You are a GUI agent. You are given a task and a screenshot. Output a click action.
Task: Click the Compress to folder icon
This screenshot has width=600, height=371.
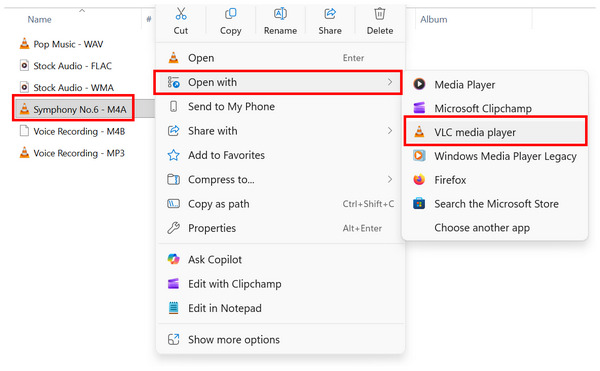(x=173, y=179)
